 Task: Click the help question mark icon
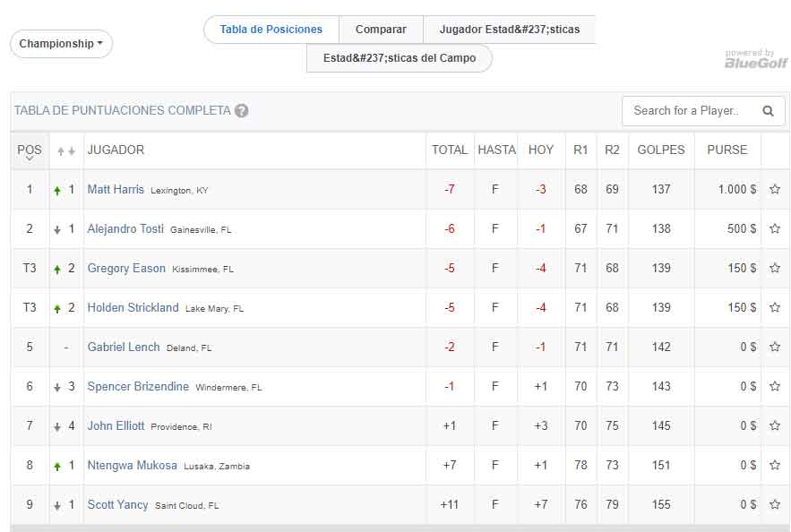point(242,111)
